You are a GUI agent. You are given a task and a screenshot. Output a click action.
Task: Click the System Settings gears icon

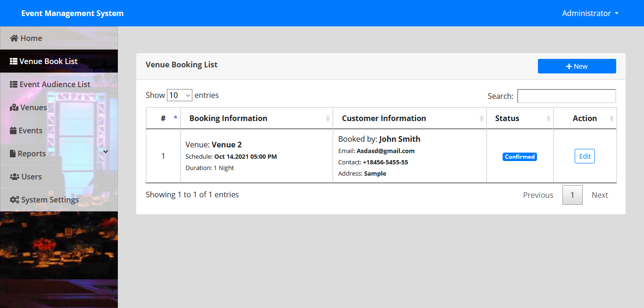coord(15,200)
